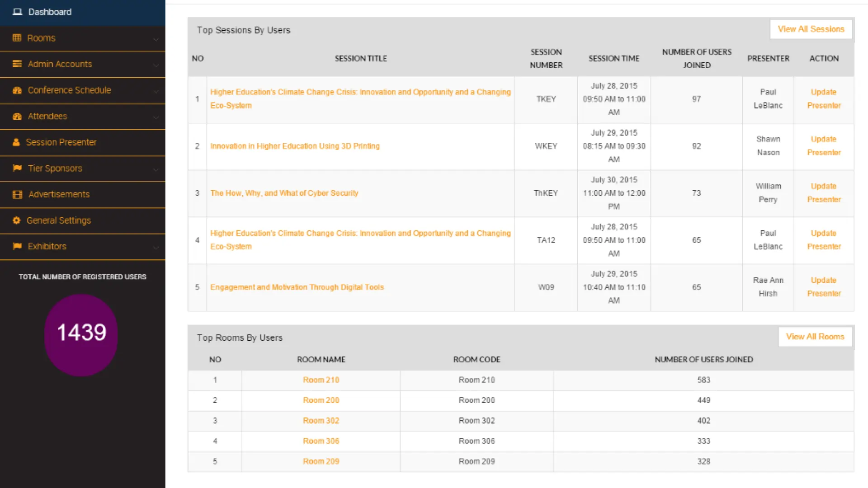Open the Room 306 link
The image size is (868, 488).
pyautogui.click(x=321, y=441)
